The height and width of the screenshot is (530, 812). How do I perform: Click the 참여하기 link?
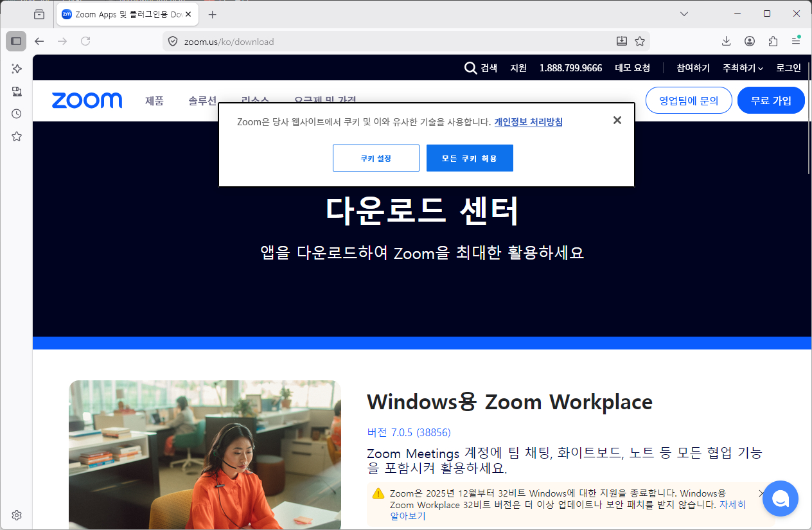[693, 67]
